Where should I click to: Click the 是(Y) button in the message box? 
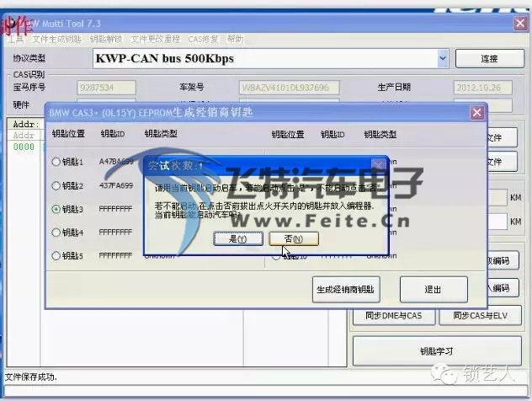pos(238,238)
